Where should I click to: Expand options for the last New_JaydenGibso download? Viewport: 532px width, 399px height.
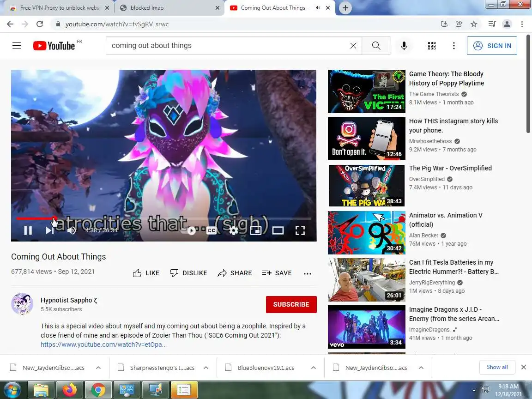(x=421, y=368)
